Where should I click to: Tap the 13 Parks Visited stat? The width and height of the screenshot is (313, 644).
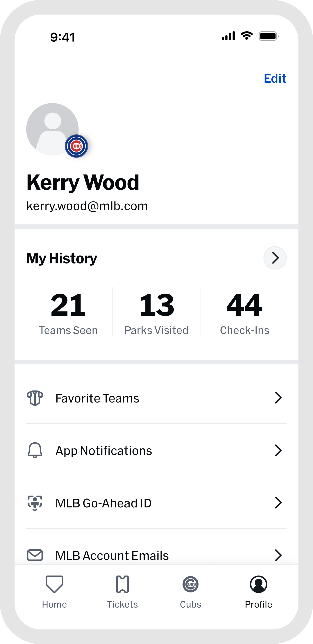(157, 313)
